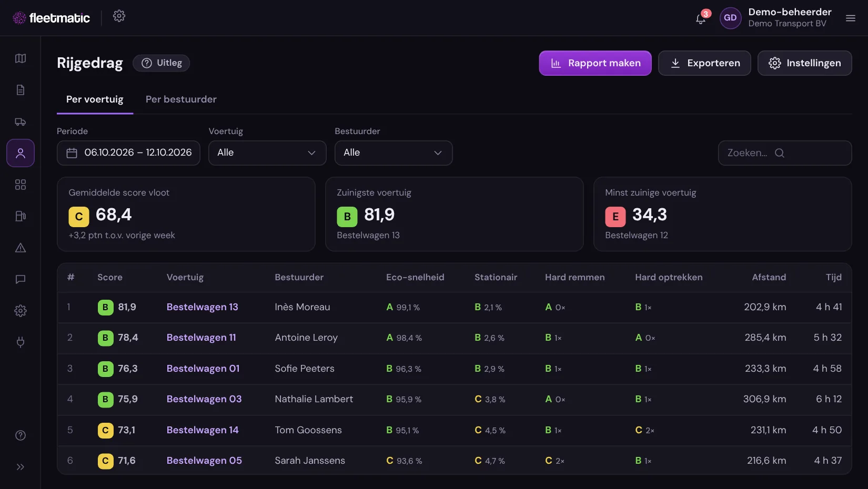Open the Periode date range picker
The image size is (868, 489).
point(128,153)
